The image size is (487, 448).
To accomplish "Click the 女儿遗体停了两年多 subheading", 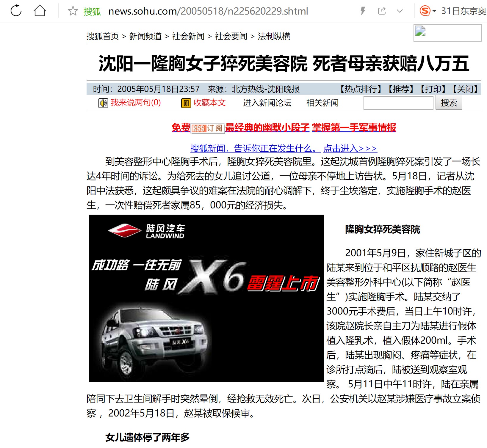I will tap(148, 437).
